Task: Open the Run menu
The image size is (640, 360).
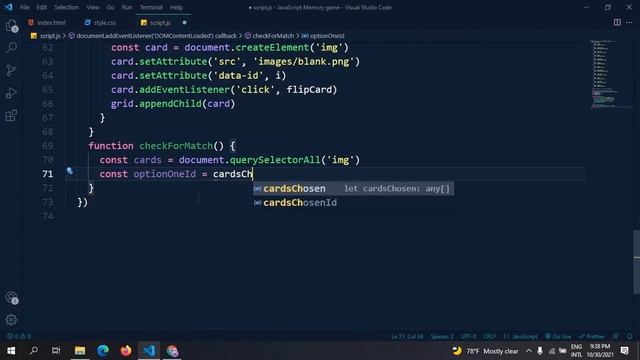Action: (x=127, y=7)
